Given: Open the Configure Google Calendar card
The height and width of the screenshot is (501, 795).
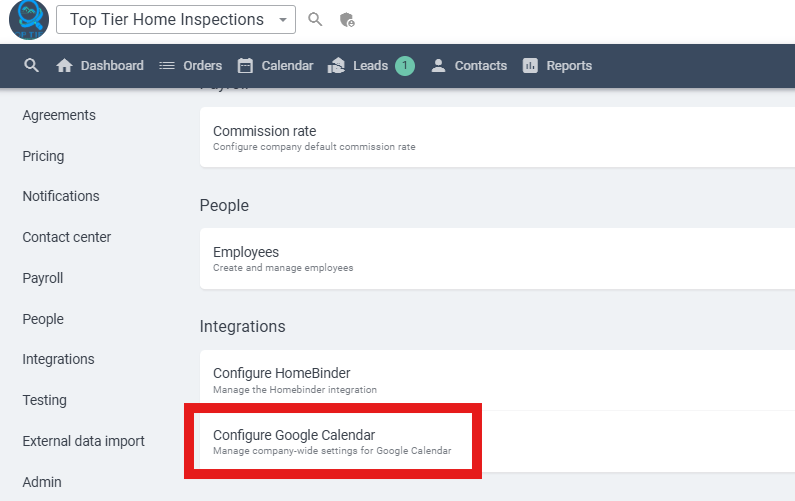Looking at the screenshot, I should (x=497, y=442).
